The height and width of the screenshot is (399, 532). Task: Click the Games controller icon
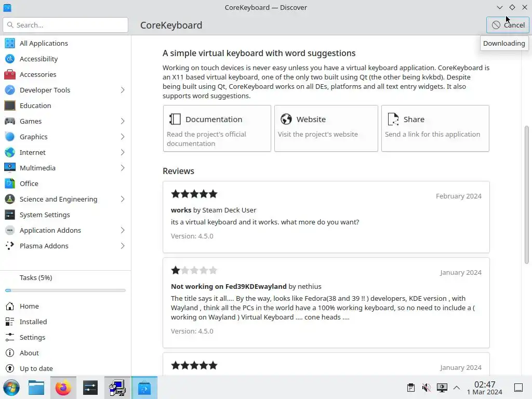coord(10,121)
